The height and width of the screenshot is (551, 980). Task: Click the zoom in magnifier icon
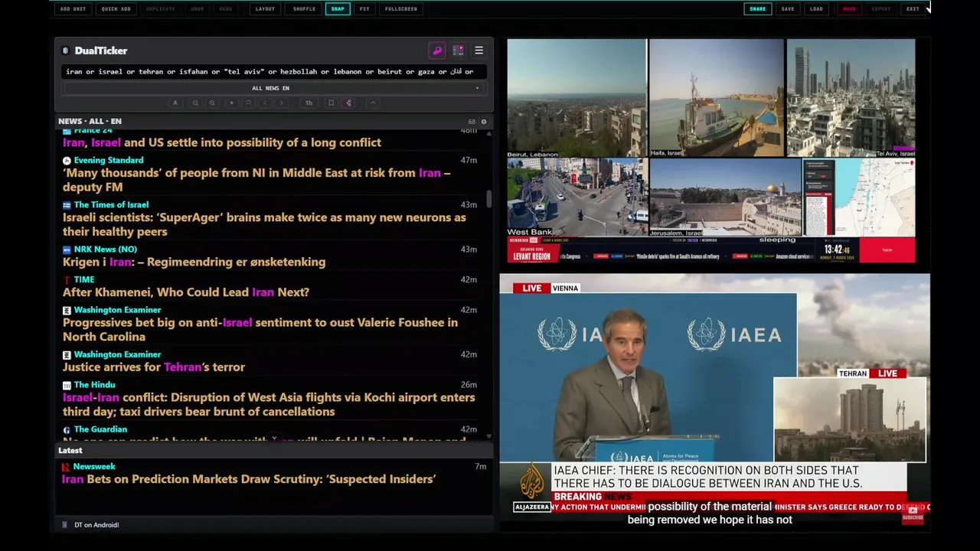tap(212, 103)
